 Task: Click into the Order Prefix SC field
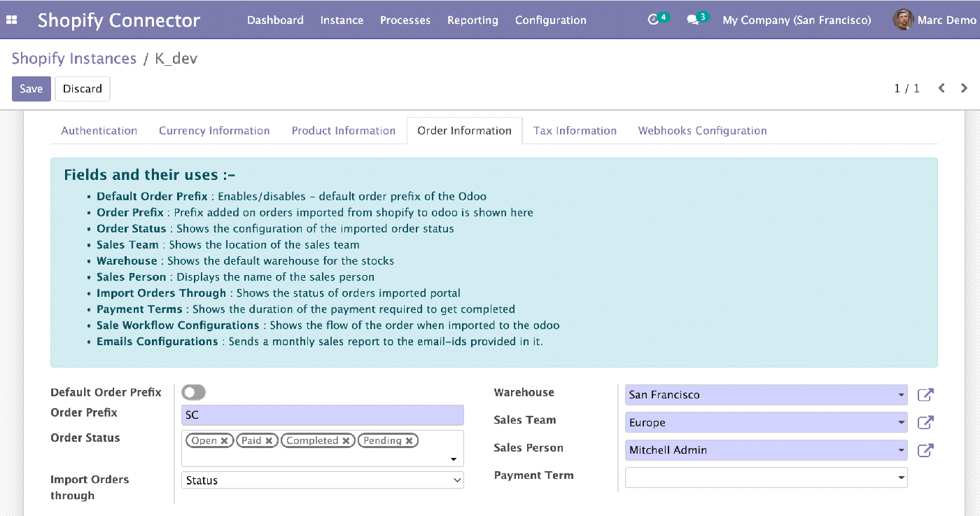[x=323, y=415]
